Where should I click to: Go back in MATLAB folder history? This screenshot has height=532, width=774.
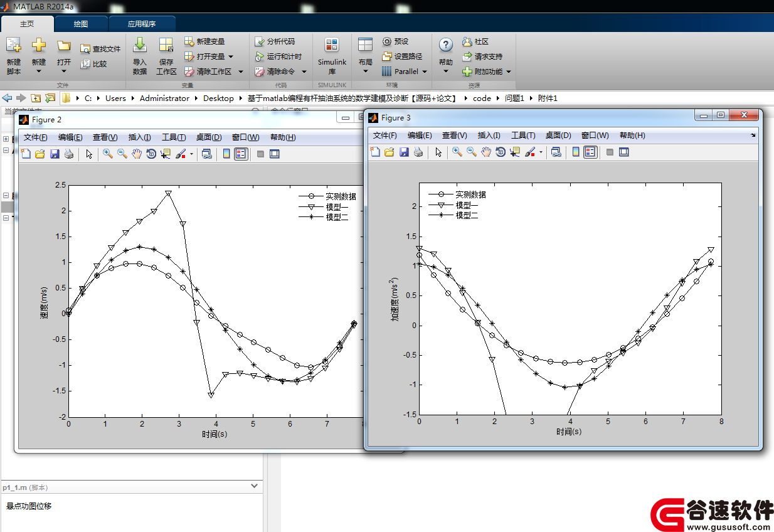pos(8,98)
